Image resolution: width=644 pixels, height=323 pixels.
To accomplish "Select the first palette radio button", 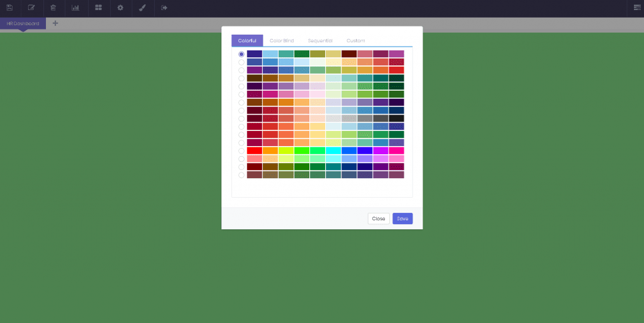I will click(x=241, y=54).
